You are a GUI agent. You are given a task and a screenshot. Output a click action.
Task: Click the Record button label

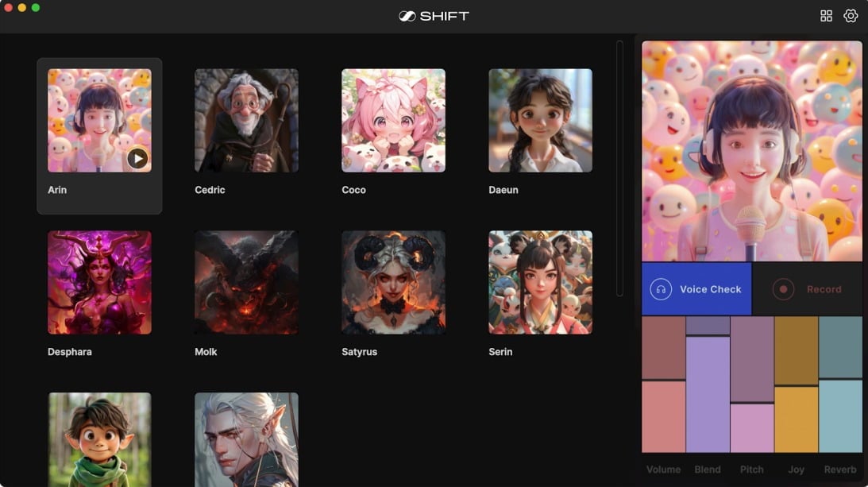click(824, 289)
